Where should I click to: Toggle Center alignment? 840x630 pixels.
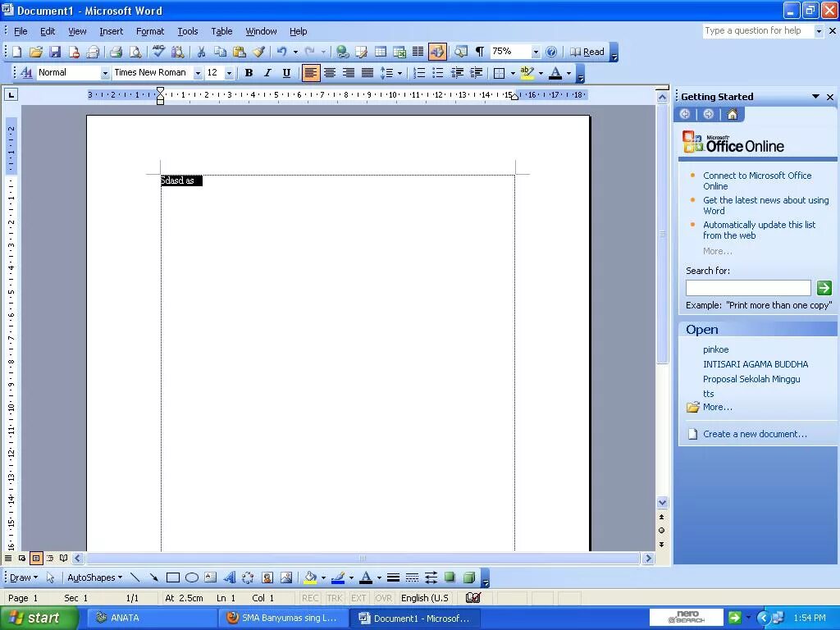[330, 73]
